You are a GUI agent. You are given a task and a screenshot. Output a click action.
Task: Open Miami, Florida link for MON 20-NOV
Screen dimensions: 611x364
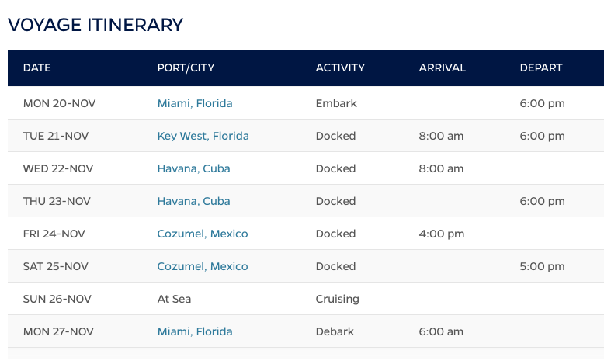(x=194, y=103)
